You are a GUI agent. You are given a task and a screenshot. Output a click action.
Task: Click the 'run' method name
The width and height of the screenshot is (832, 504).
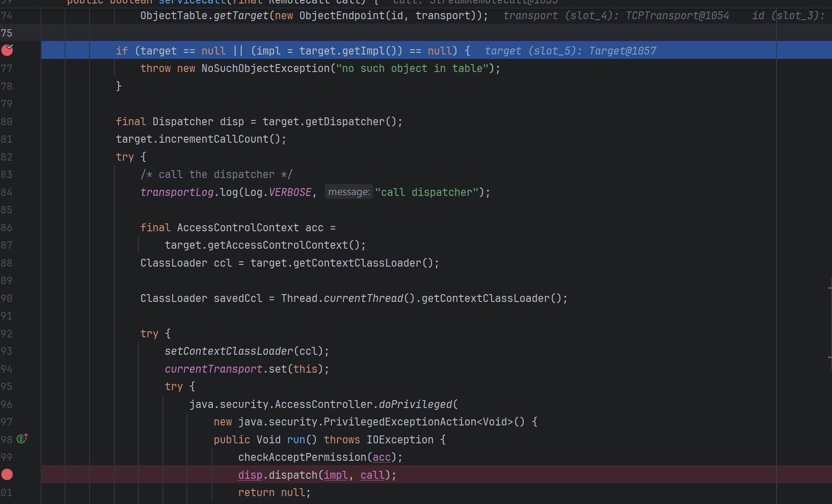pyautogui.click(x=296, y=439)
